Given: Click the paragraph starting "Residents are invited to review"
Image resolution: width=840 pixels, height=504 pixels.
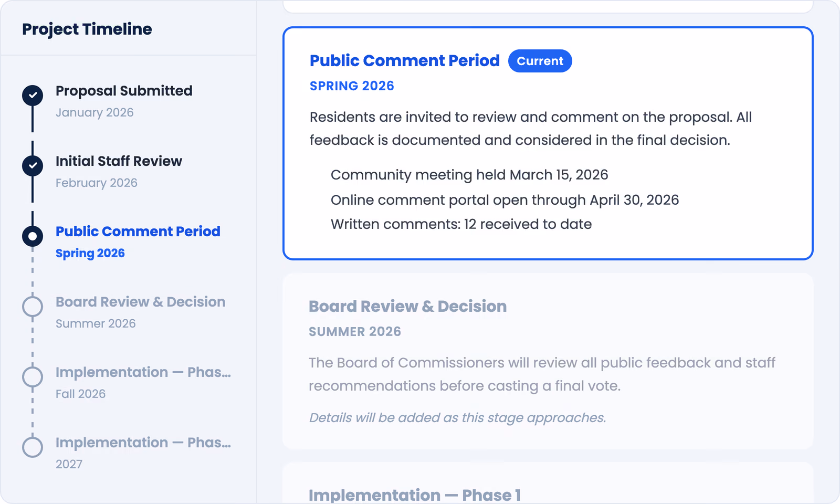Looking at the screenshot, I should pyautogui.click(x=531, y=129).
